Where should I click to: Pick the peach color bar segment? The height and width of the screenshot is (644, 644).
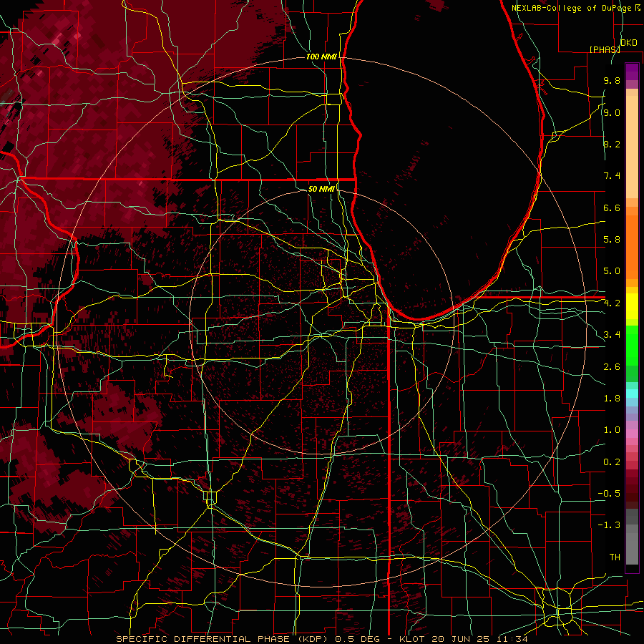632,147
